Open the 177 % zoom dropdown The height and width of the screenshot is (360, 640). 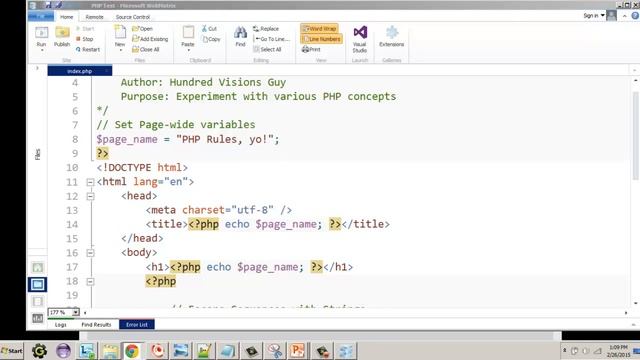pyautogui.click(x=76, y=312)
